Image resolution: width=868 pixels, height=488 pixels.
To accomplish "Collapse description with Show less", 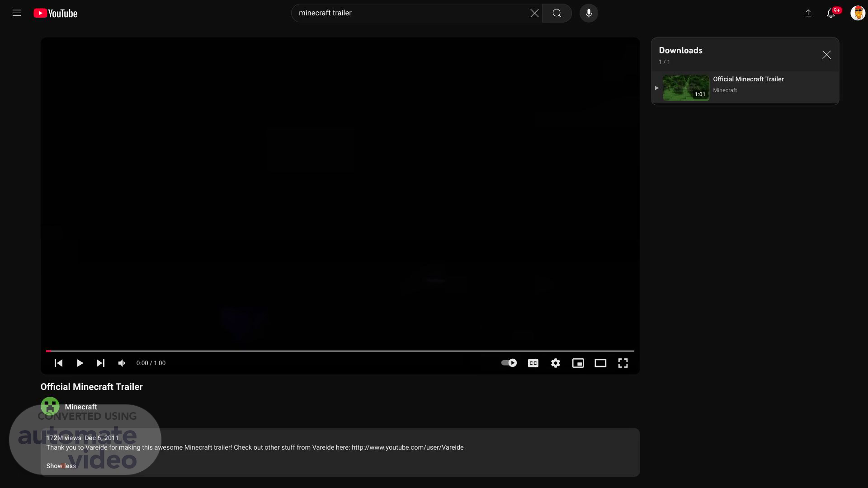I will (61, 466).
